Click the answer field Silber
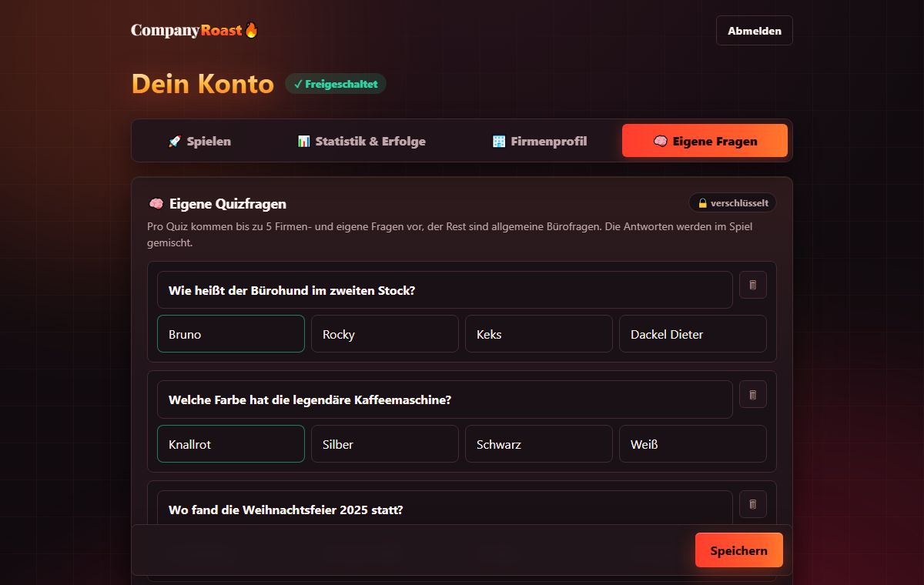Viewport: 924px width, 585px height. [x=385, y=444]
